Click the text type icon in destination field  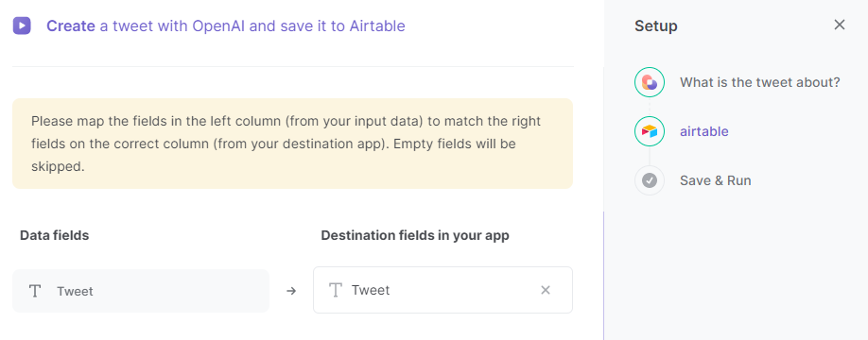pyautogui.click(x=335, y=290)
